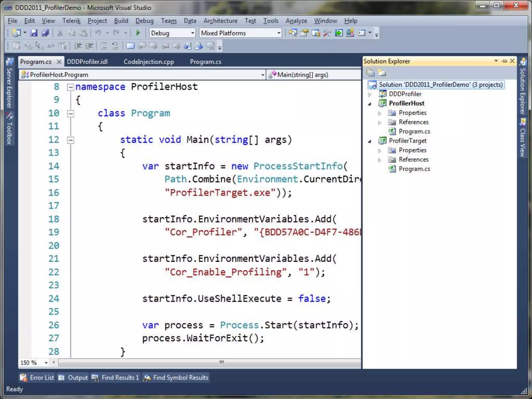
Task: Collapse the Main method code block
Action: coord(70,140)
